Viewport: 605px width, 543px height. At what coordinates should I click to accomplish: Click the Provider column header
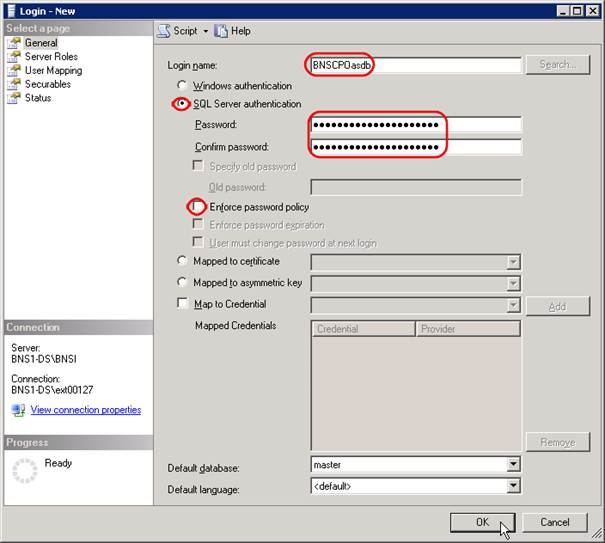pos(468,329)
